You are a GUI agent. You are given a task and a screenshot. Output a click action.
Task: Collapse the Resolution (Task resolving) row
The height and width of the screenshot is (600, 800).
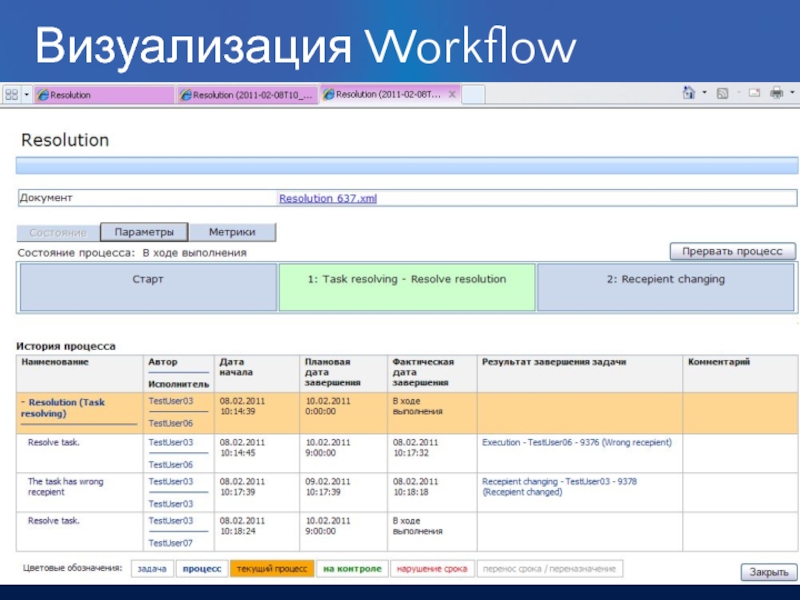point(23,402)
